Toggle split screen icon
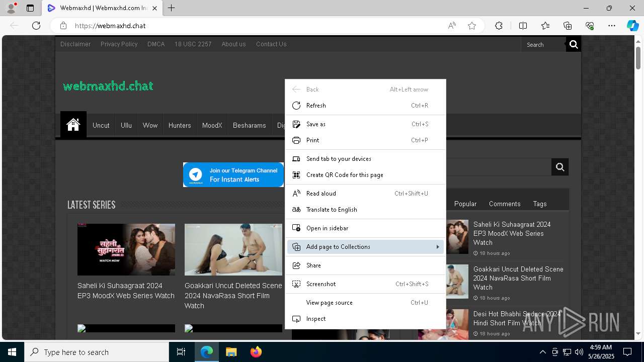This screenshot has width=644, height=362. point(523,26)
